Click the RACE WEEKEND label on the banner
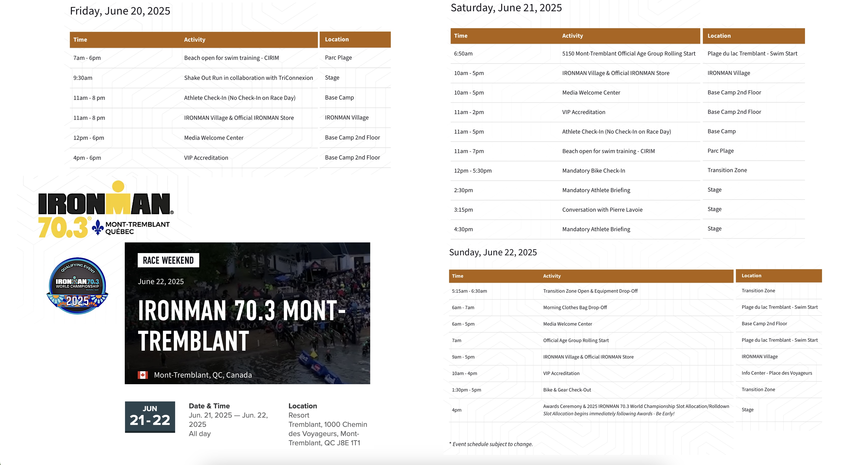 click(x=168, y=260)
